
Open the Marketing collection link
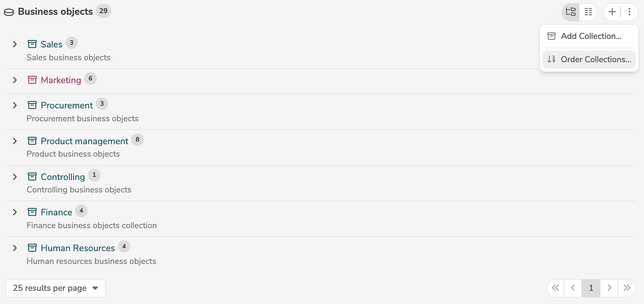pyautogui.click(x=61, y=80)
